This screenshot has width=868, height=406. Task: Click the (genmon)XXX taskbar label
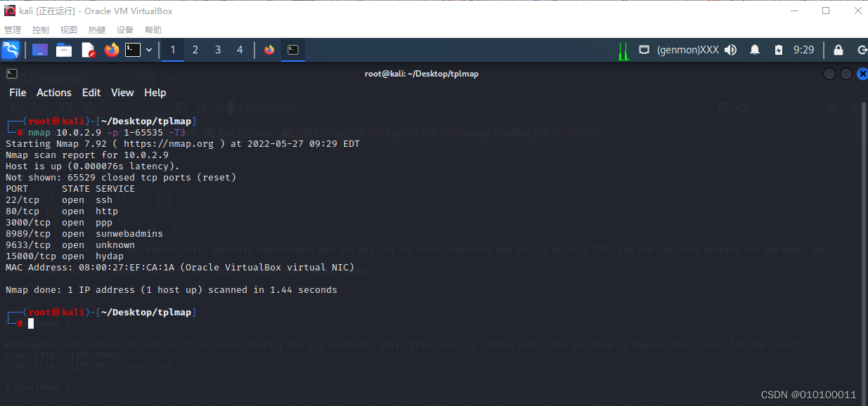(688, 50)
